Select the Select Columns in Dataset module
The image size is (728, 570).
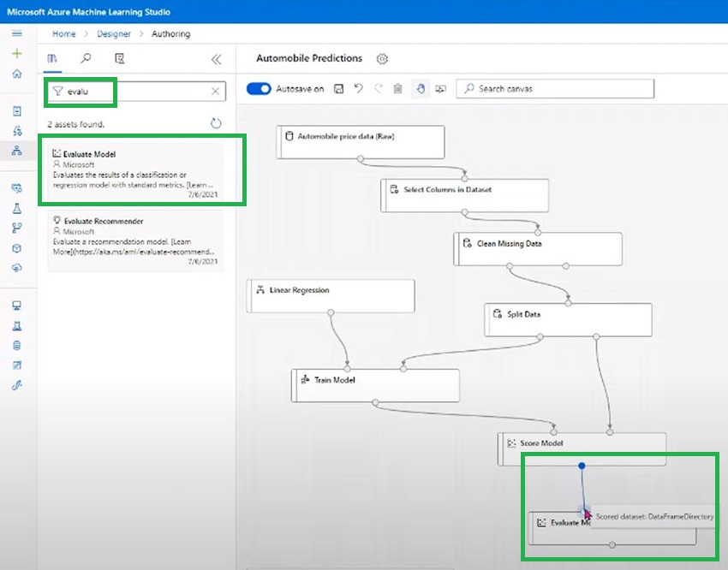[x=465, y=195]
